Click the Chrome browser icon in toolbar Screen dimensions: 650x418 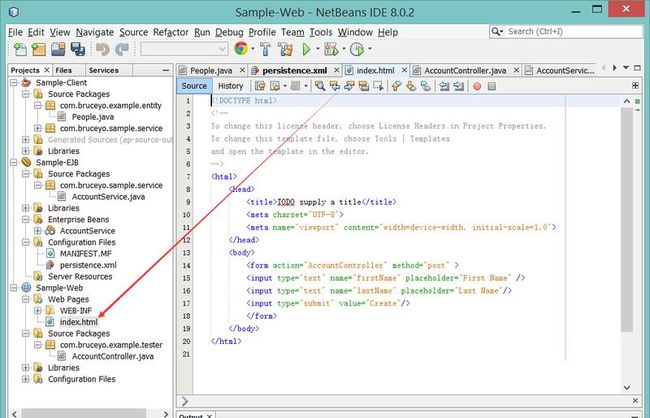click(241, 49)
